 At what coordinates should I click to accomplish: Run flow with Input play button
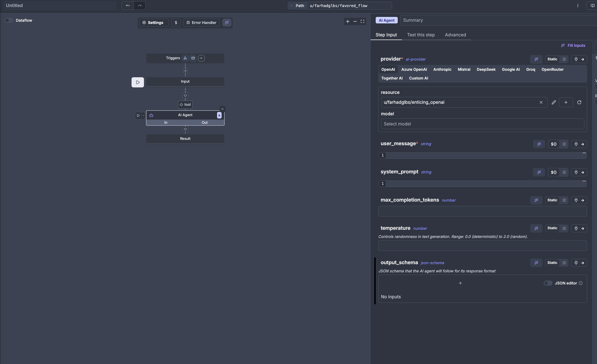(138, 82)
